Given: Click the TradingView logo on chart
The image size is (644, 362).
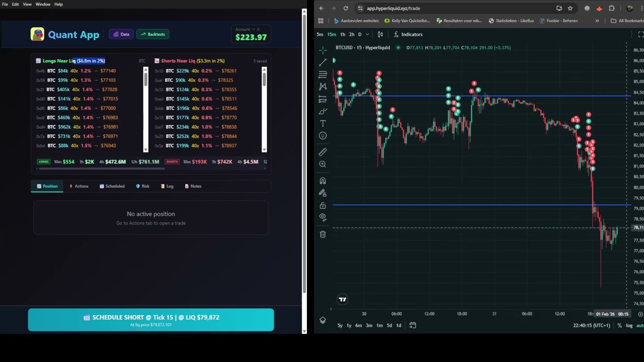Looking at the screenshot, I should tap(342, 300).
